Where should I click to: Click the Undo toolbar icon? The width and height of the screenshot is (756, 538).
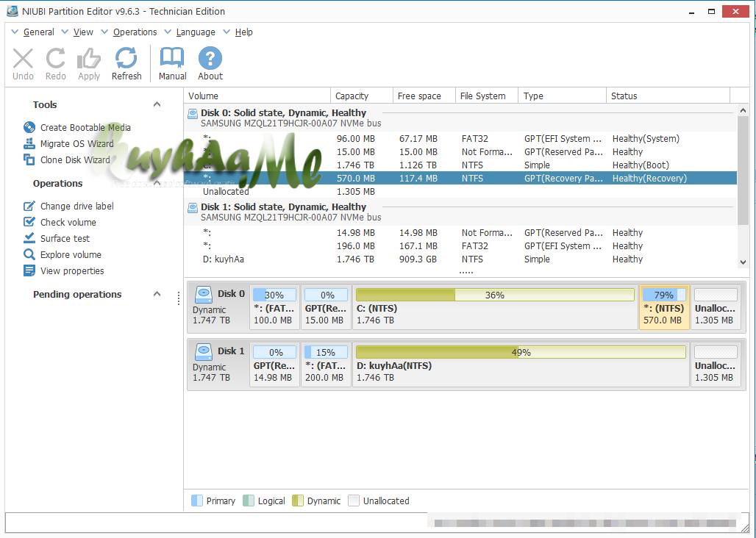[23, 59]
